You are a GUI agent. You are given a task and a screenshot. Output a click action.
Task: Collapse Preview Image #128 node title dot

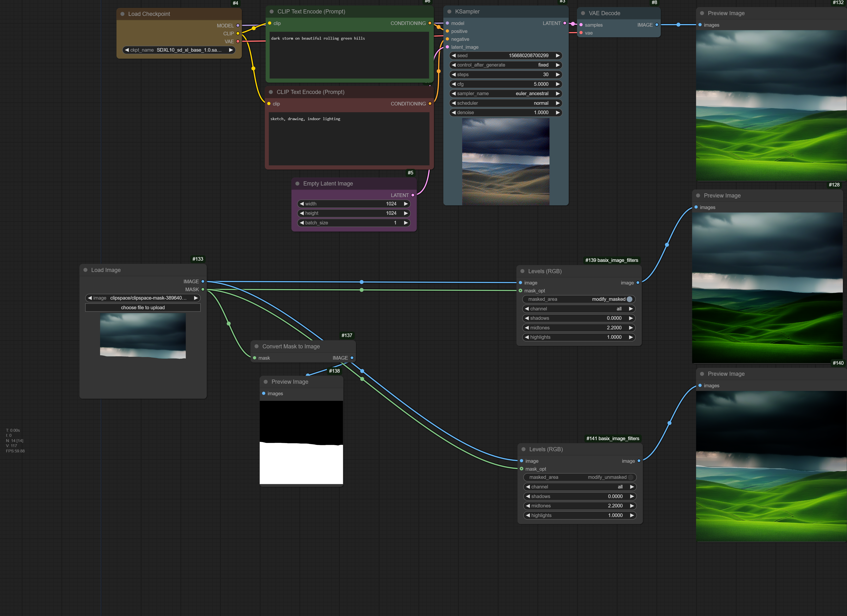(698, 196)
